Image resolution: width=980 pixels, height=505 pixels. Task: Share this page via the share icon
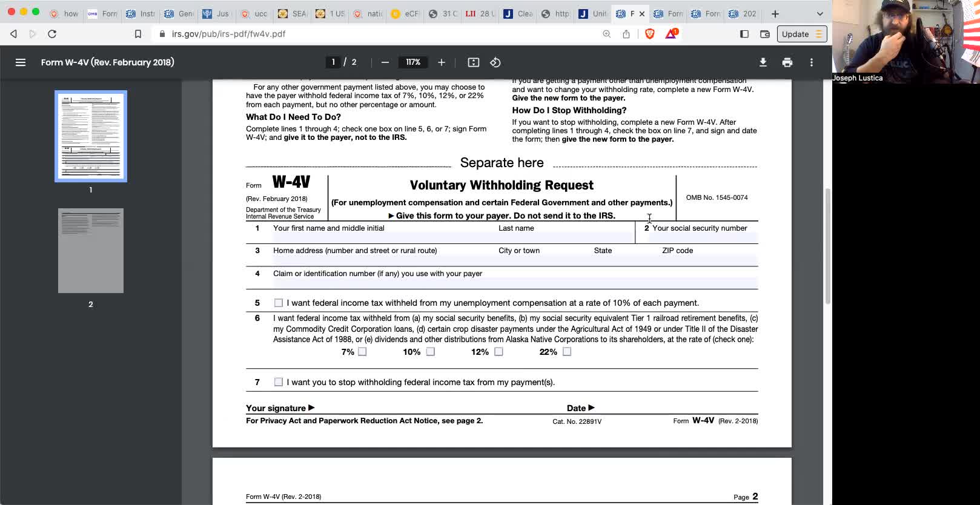point(626,34)
